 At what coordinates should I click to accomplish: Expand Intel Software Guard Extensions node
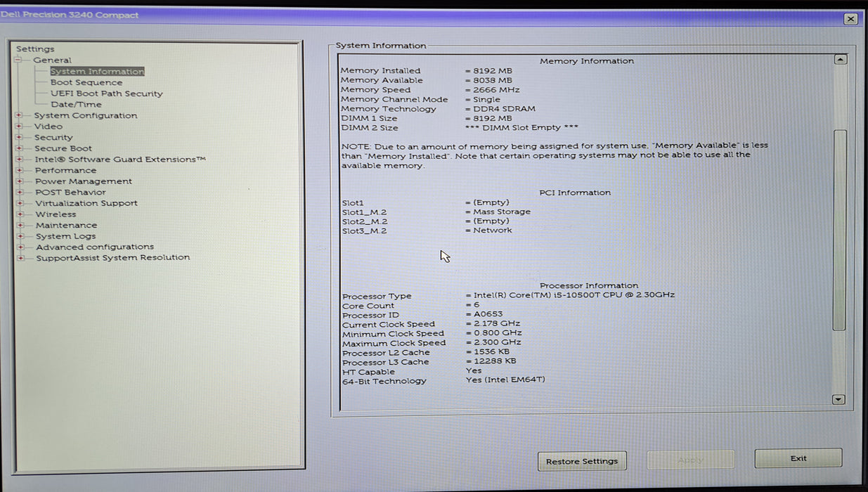point(20,160)
